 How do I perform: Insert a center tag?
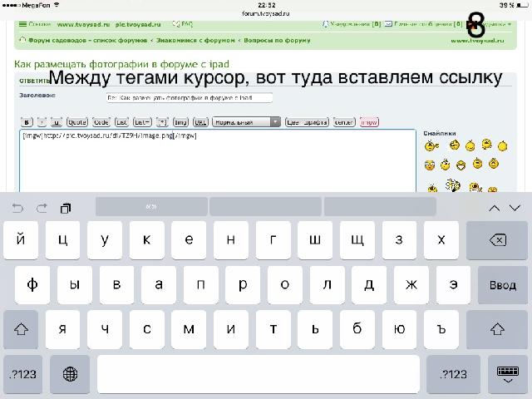[x=344, y=122]
